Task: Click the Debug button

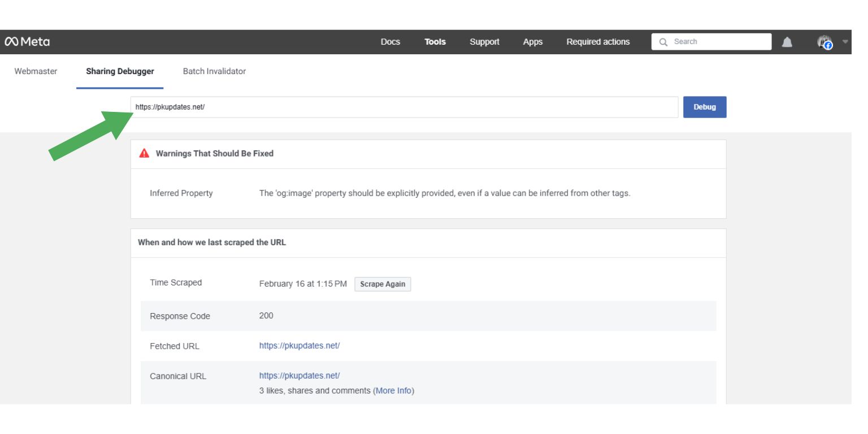Action: click(x=705, y=107)
